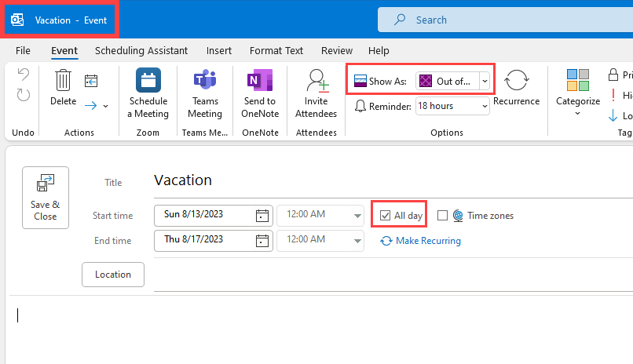Click the Redo arrow icon
Screen dimensions: 633x364
24,95
